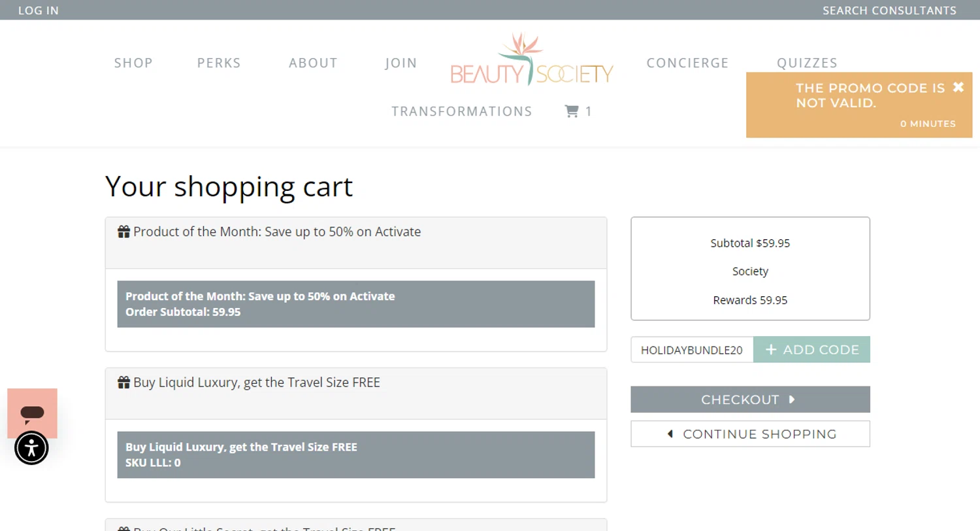Click the gift icon beside Product of the Month

click(x=124, y=231)
